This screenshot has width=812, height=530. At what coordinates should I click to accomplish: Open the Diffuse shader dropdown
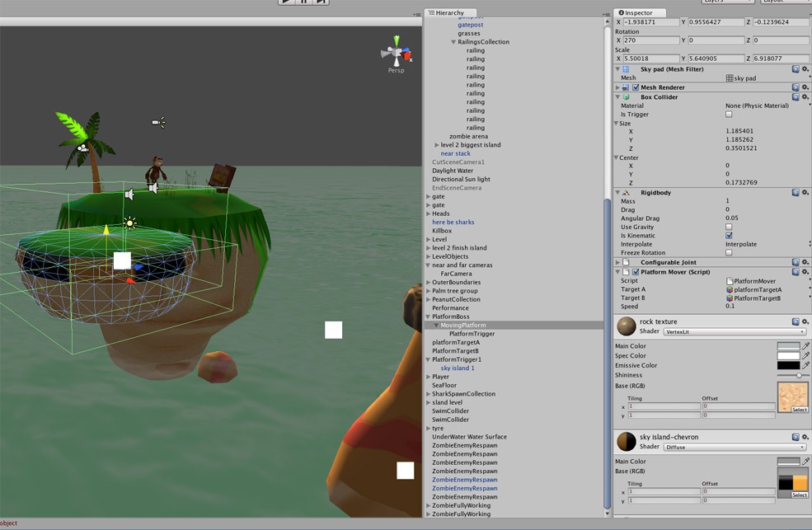click(735, 447)
